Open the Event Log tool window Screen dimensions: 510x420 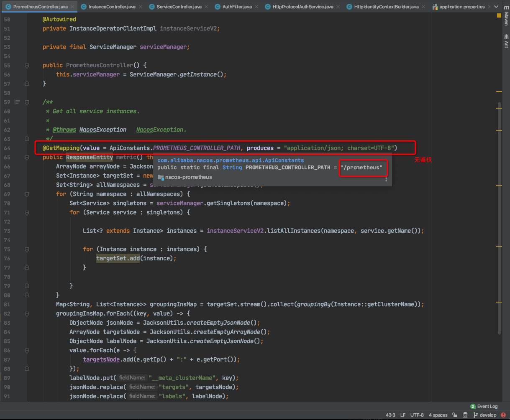(x=484, y=406)
